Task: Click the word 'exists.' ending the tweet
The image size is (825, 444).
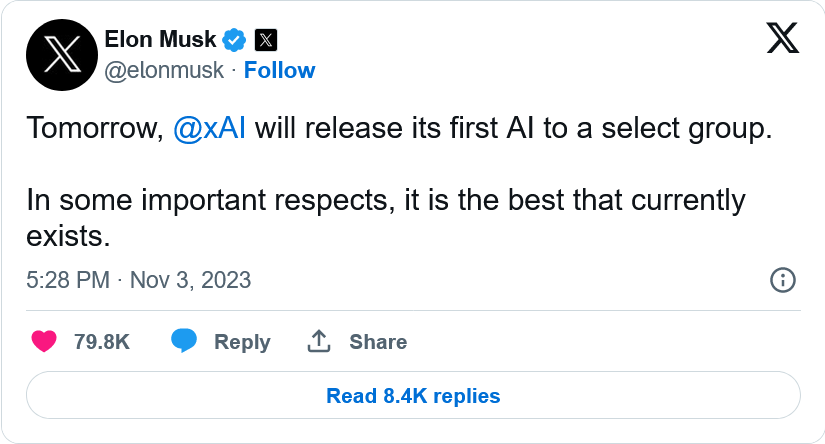Action: [x=67, y=237]
